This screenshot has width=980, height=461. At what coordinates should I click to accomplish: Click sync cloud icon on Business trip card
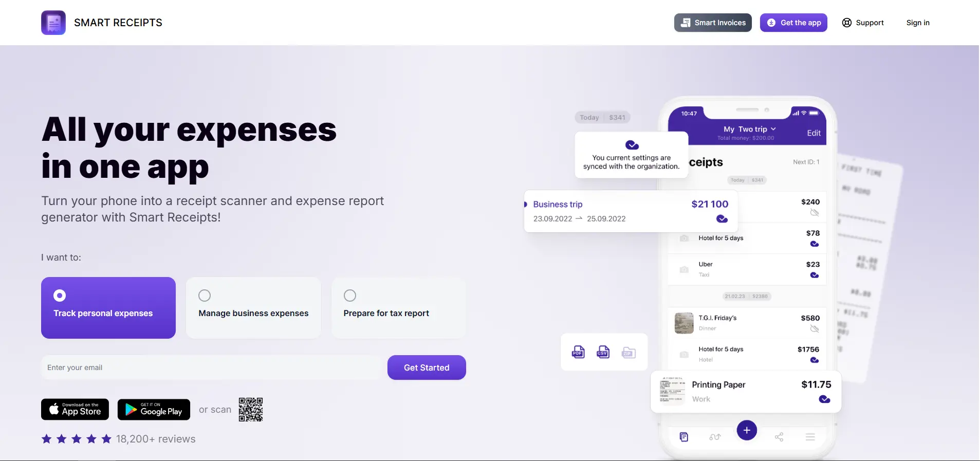722,219
